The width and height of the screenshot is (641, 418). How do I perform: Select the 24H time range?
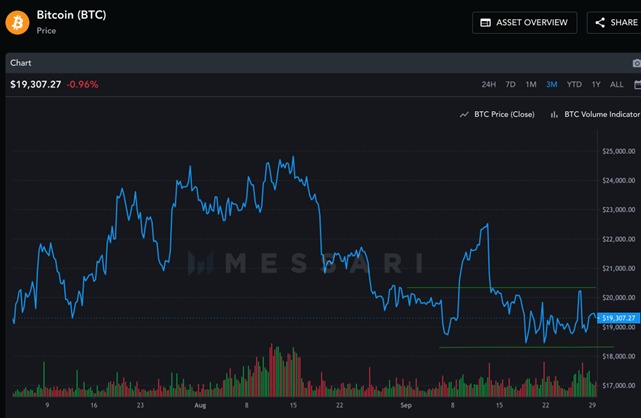tap(489, 85)
